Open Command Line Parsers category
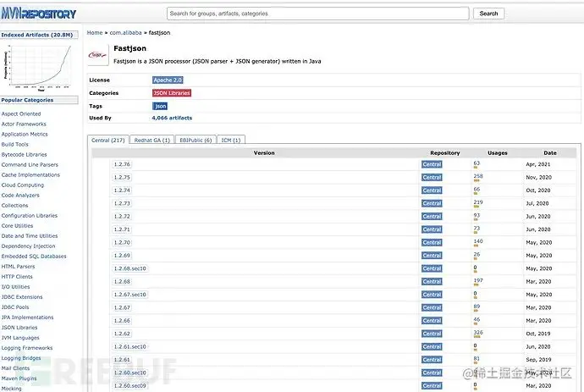Image resolution: width=584 pixels, height=392 pixels. [x=30, y=165]
